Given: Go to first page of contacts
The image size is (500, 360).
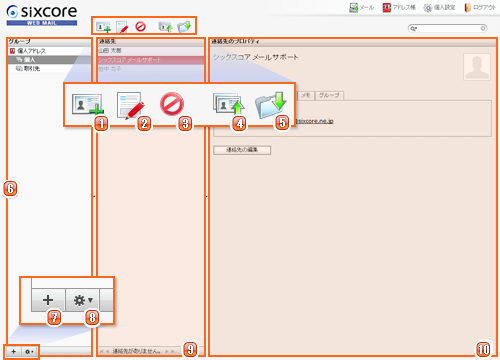Looking at the screenshot, I should (x=101, y=351).
